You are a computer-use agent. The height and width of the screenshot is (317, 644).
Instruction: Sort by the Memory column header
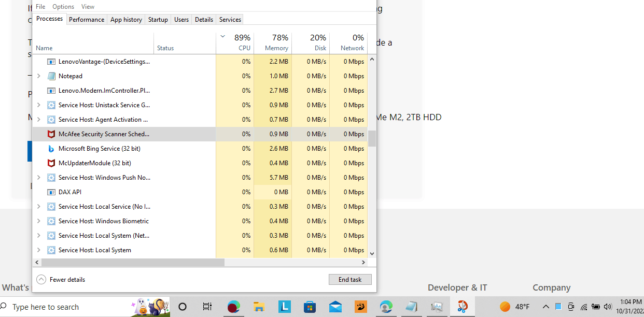(273, 43)
